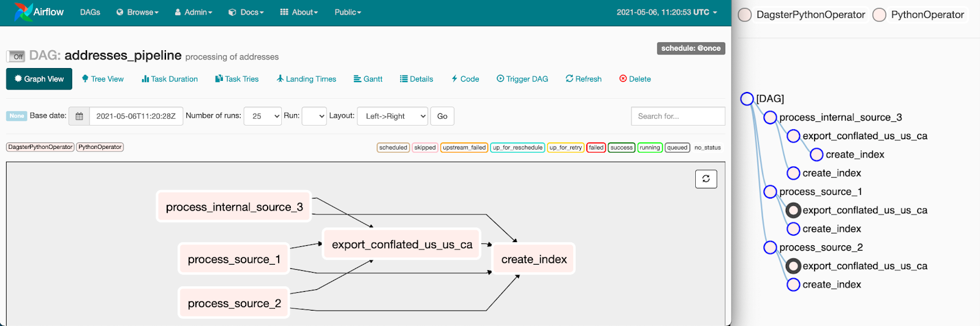This screenshot has height=326, width=980.
Task: Collapse the process_source_1 tree node circle
Action: coord(770,192)
